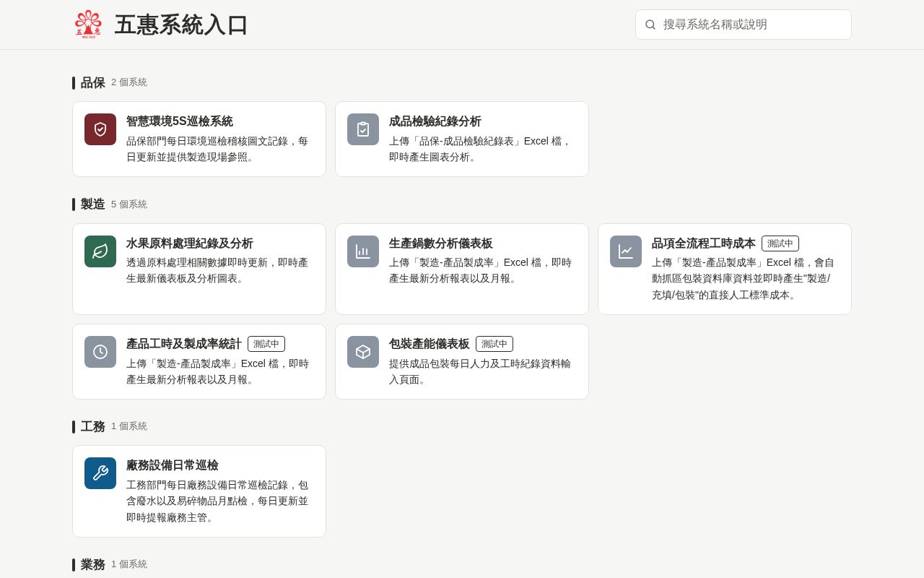The width and height of the screenshot is (924, 578).
Task: Click the 五惠系統入口 page title
Action: click(x=181, y=25)
